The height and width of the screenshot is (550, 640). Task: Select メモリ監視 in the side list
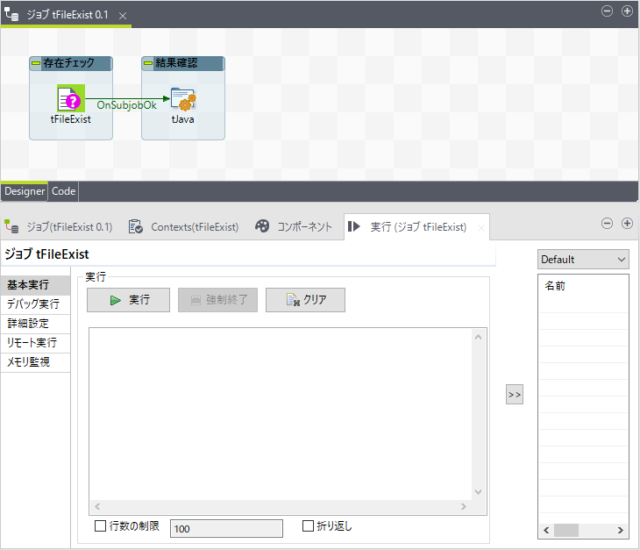[36, 362]
